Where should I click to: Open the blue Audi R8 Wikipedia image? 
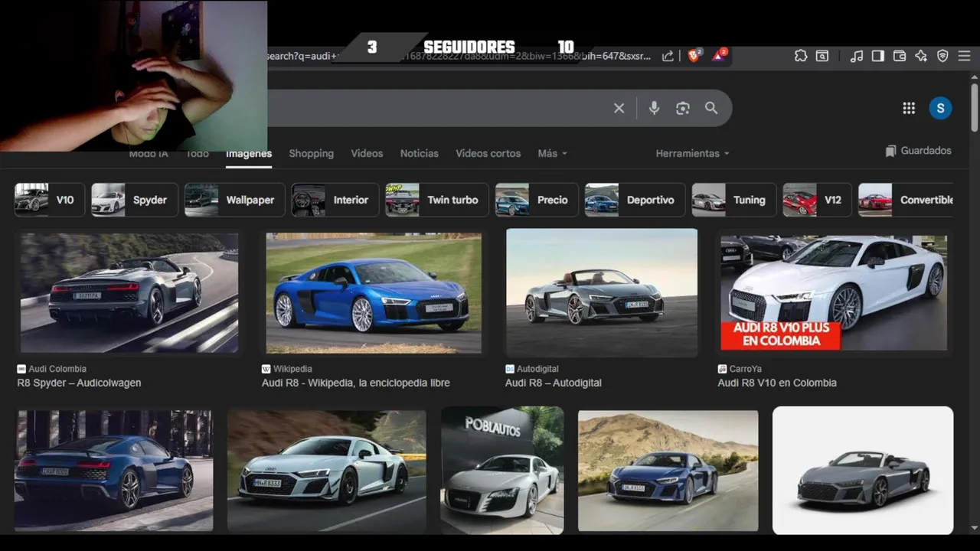coord(374,293)
